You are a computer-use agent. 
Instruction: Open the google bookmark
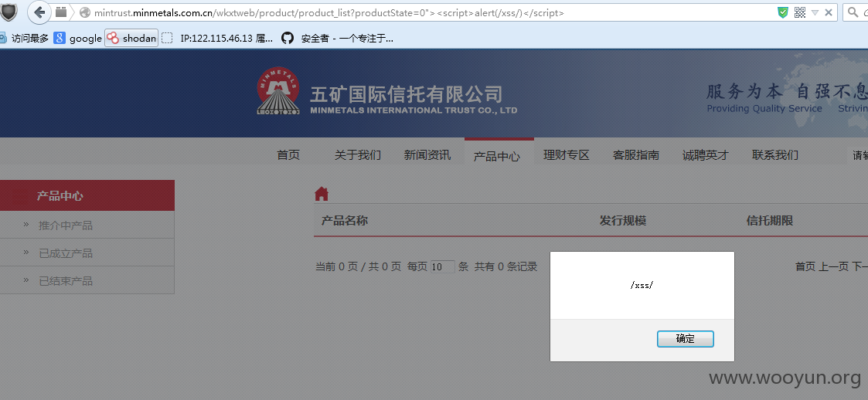pyautogui.click(x=78, y=38)
